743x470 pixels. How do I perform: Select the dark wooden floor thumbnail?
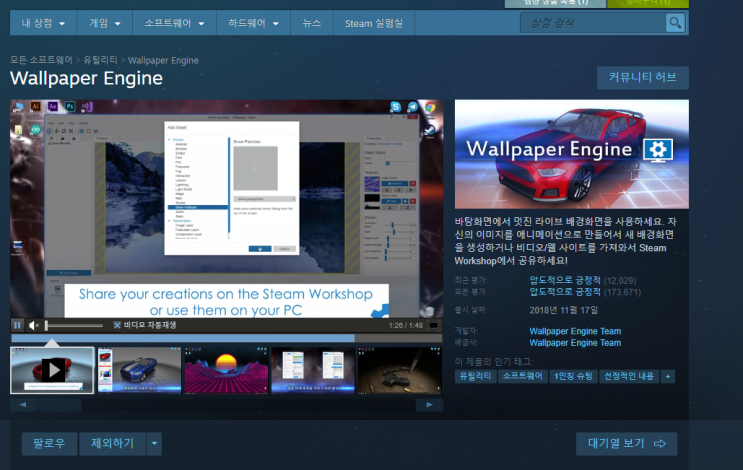(x=399, y=370)
